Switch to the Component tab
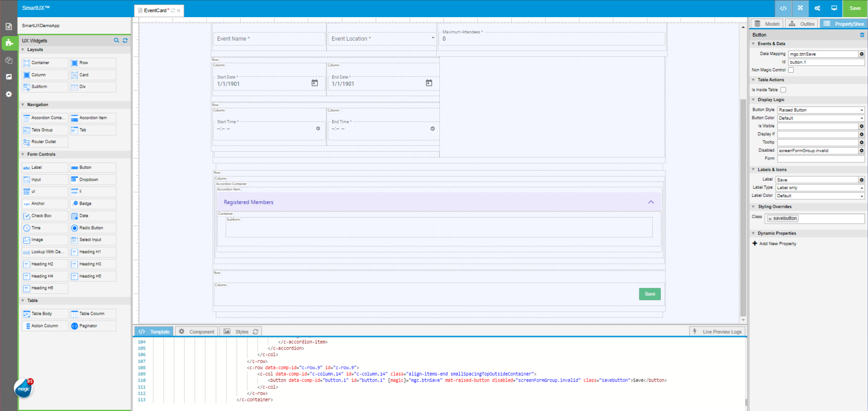 pos(197,332)
